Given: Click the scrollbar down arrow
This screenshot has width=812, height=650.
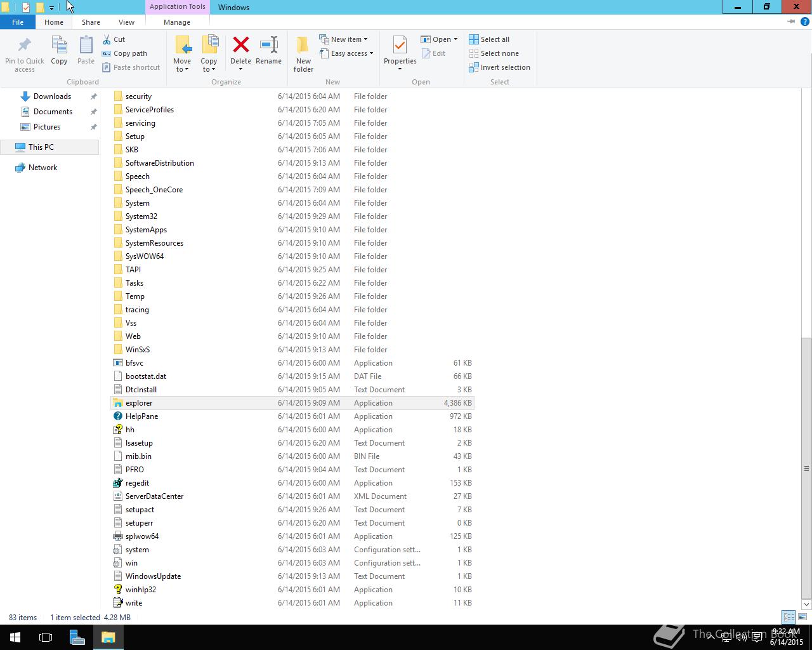Looking at the screenshot, I should 806,604.
